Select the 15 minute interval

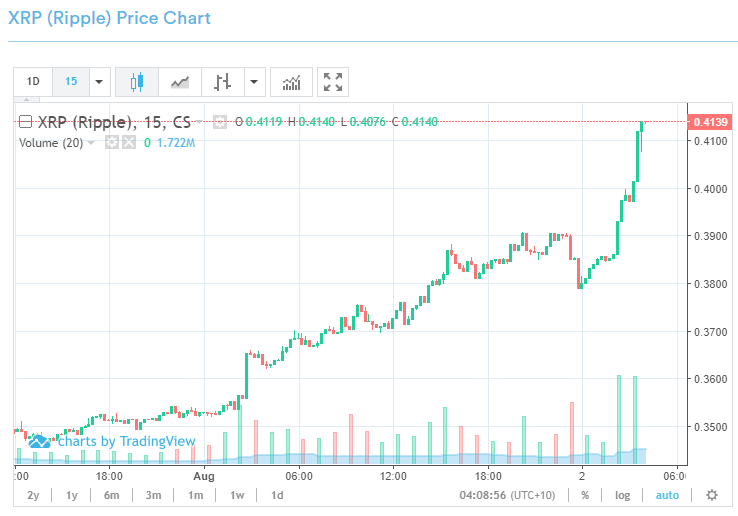[x=71, y=82]
